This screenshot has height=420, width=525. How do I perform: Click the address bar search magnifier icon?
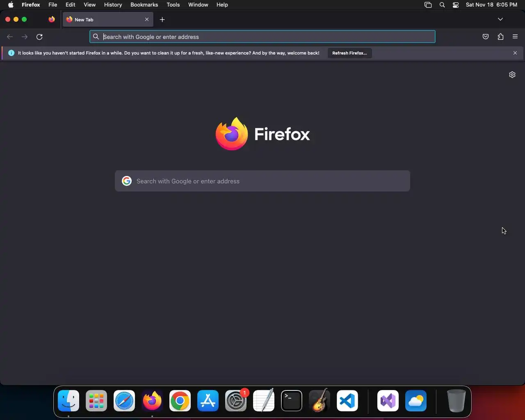pos(96,37)
